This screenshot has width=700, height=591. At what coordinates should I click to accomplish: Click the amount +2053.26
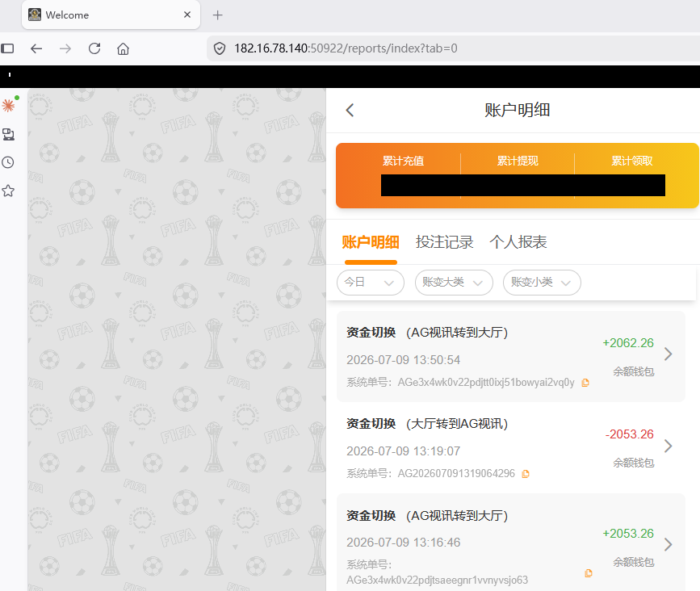coord(628,534)
